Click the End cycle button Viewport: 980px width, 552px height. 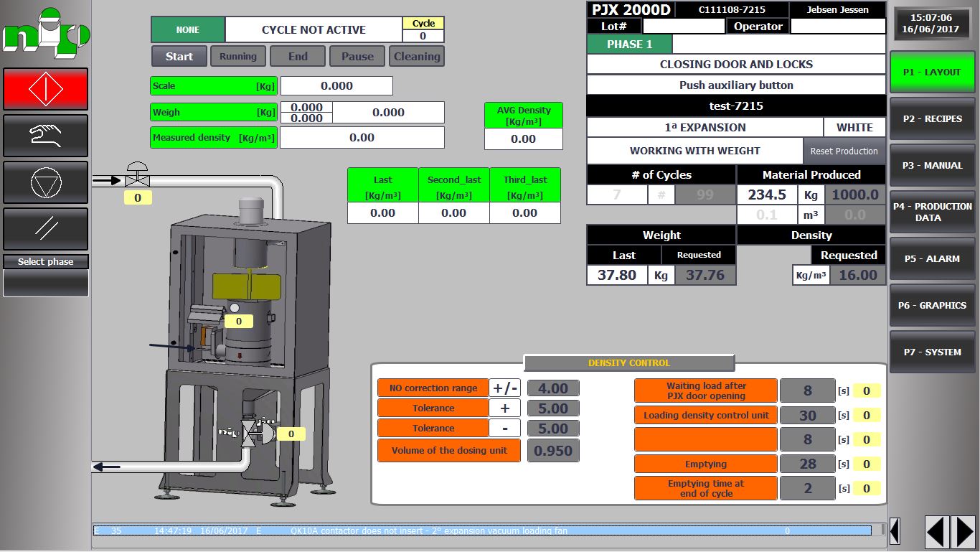point(298,57)
